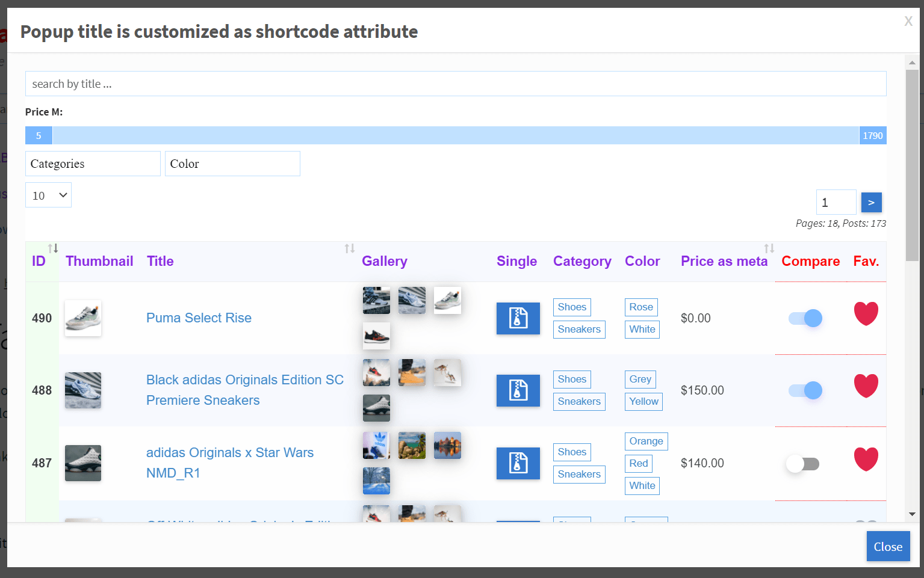Focus the search by title field

pos(456,84)
